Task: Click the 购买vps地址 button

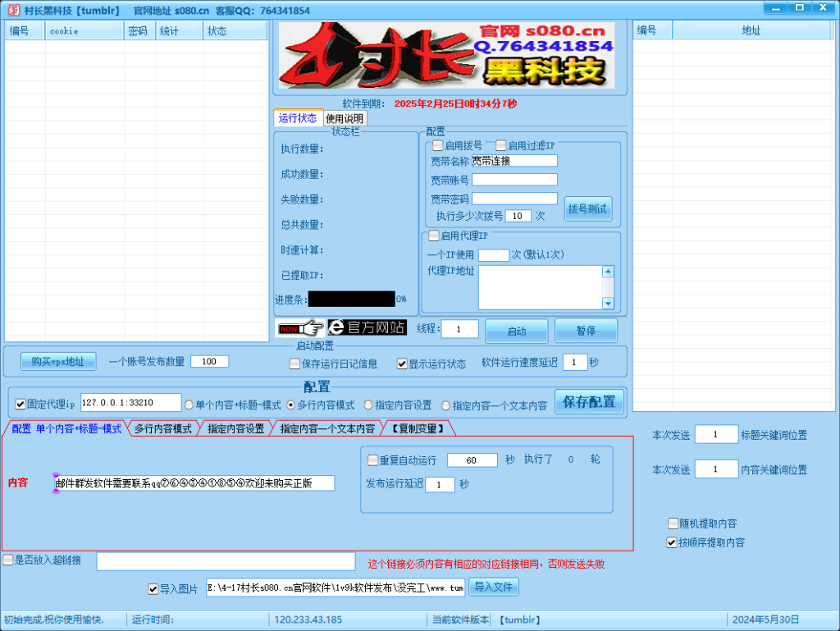Action: 58,362
